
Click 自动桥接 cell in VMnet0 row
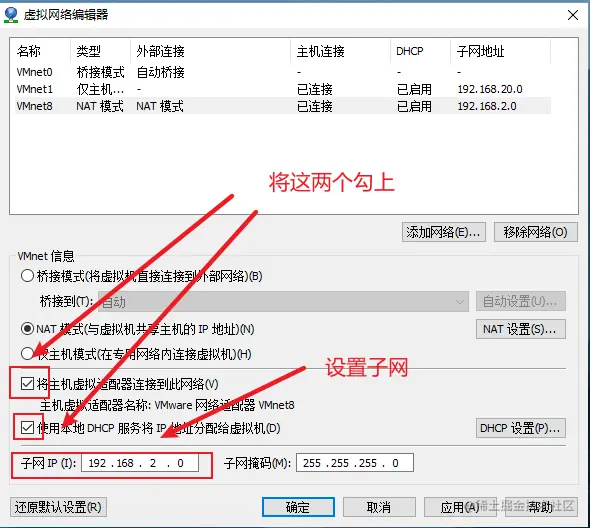click(x=160, y=72)
